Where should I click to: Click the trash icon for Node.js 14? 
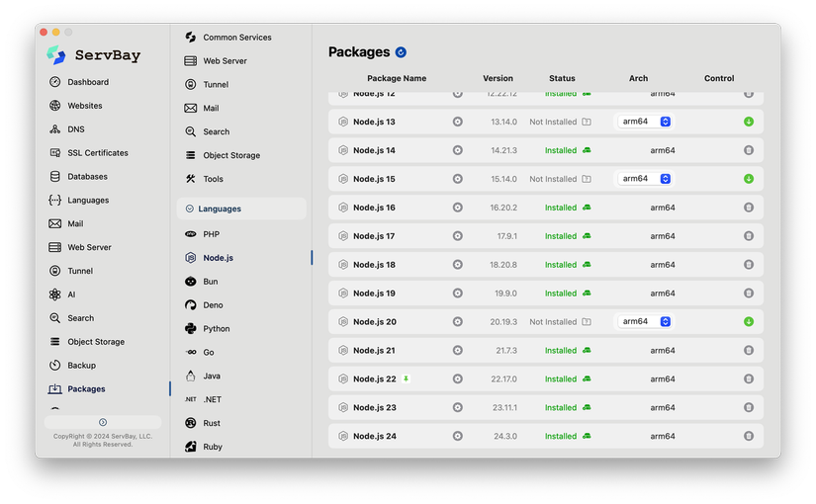(x=749, y=150)
